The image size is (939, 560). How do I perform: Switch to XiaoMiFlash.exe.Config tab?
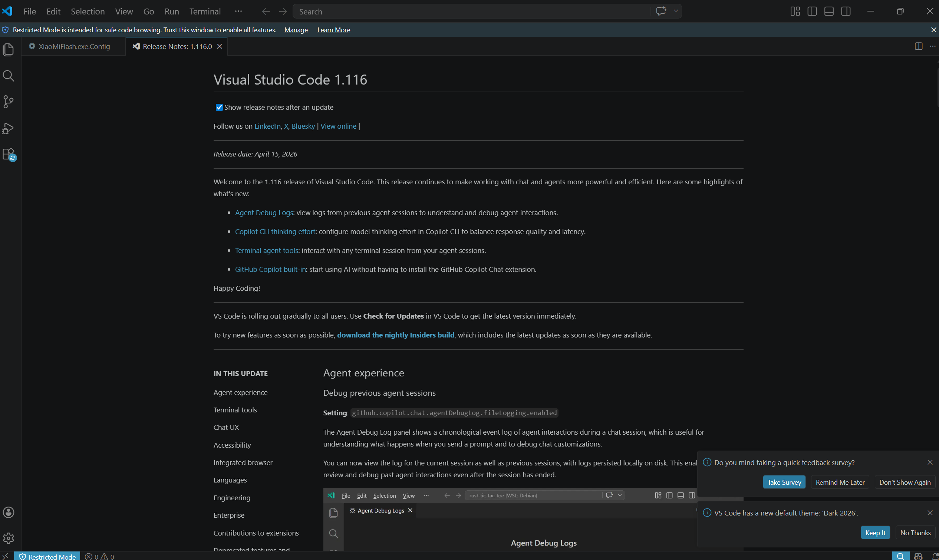pyautogui.click(x=74, y=46)
